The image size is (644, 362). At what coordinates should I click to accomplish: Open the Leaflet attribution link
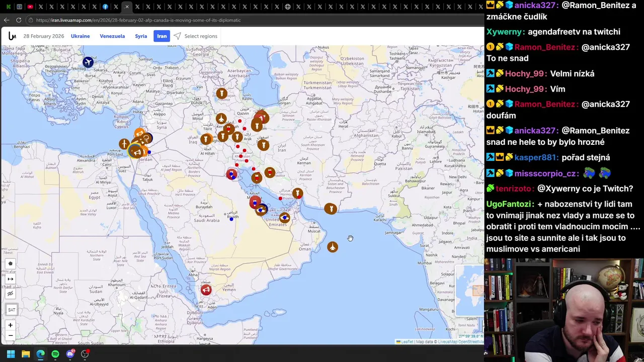[407, 342]
